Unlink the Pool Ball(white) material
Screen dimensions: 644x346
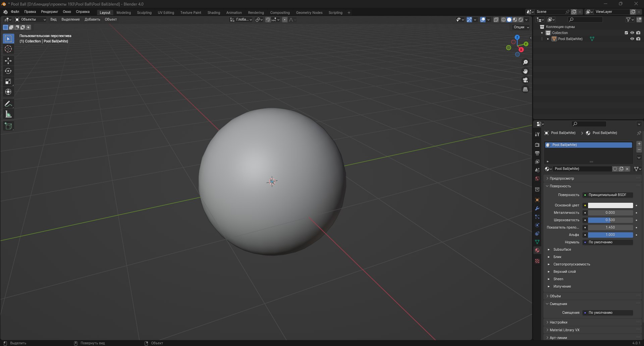click(x=627, y=169)
